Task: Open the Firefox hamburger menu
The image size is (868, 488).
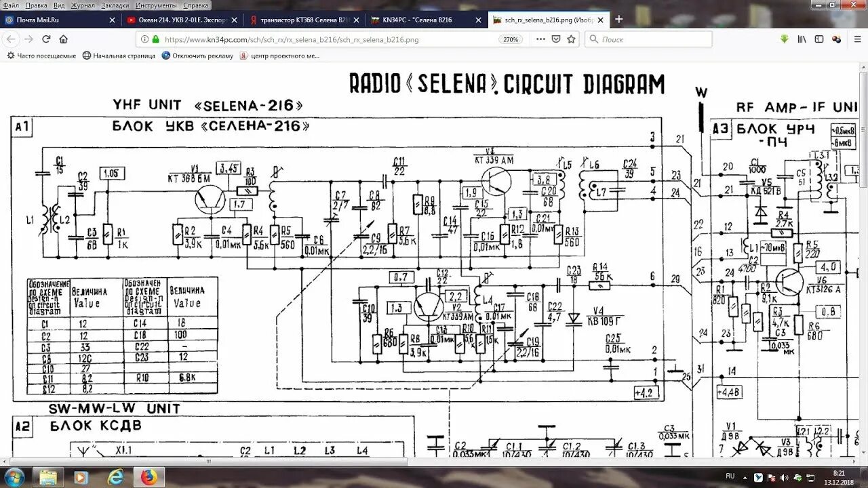Action: pyautogui.click(x=856, y=39)
